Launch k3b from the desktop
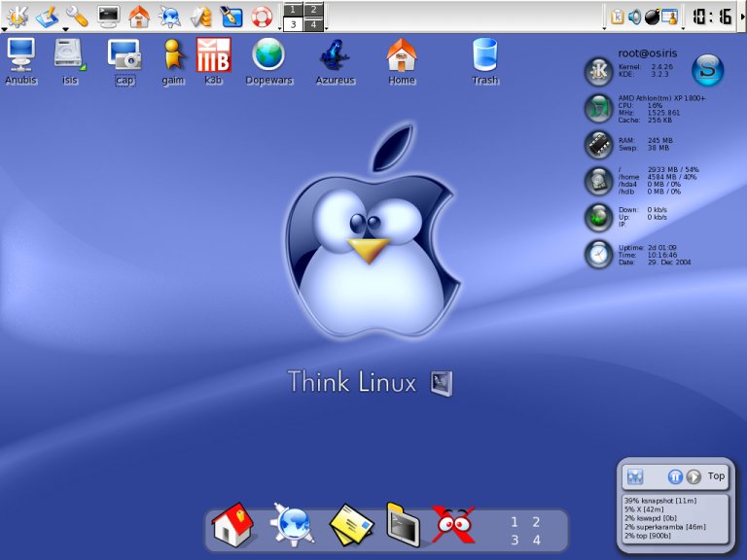 coord(213,61)
